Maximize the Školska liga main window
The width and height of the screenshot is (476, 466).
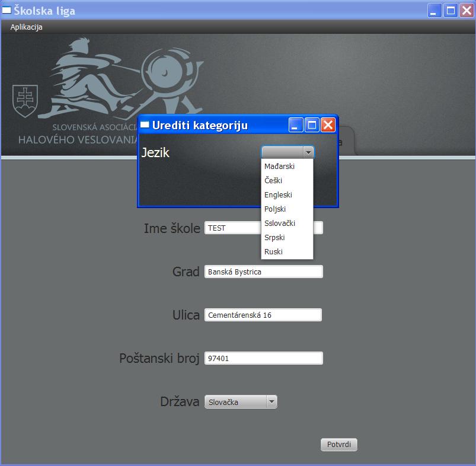(x=451, y=11)
